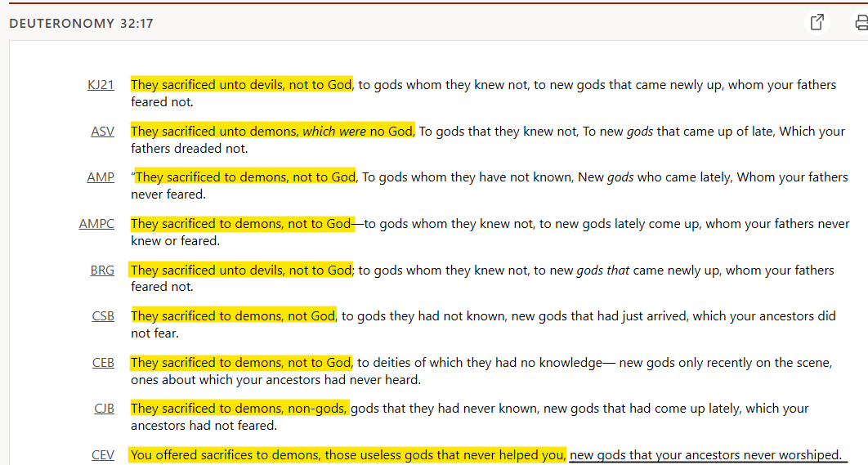
Task: Click text 'knew or feared.' in AMPC verse
Action: (x=175, y=241)
